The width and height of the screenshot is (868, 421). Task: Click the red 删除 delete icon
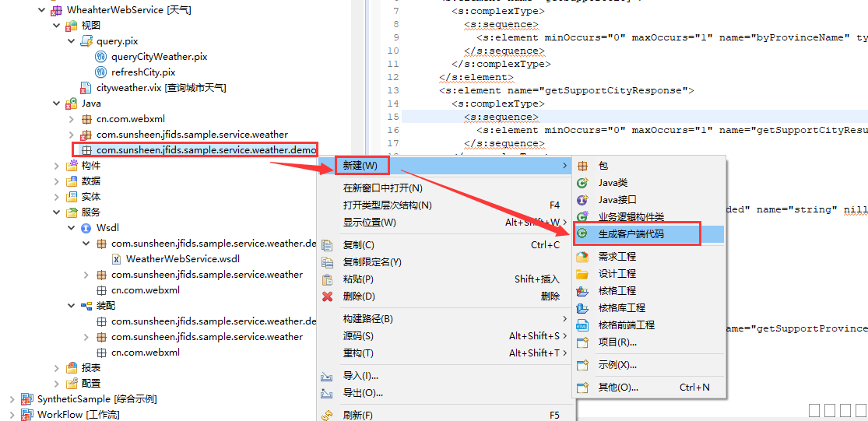coord(328,296)
